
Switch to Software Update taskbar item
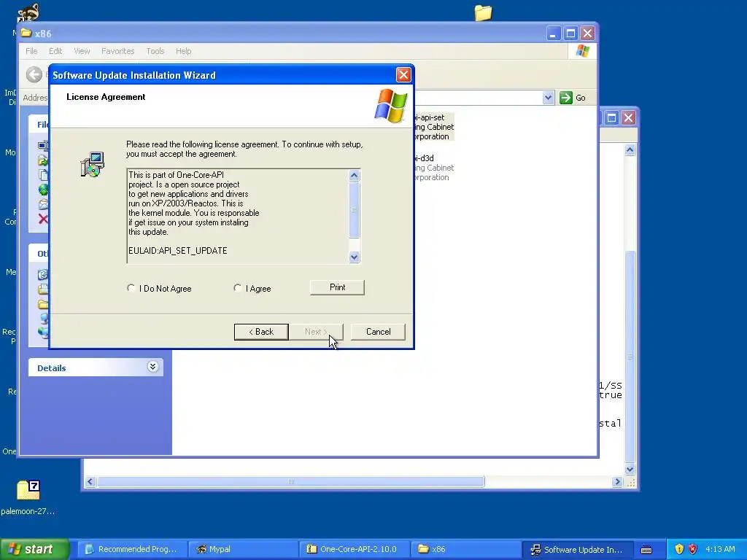coord(578,549)
